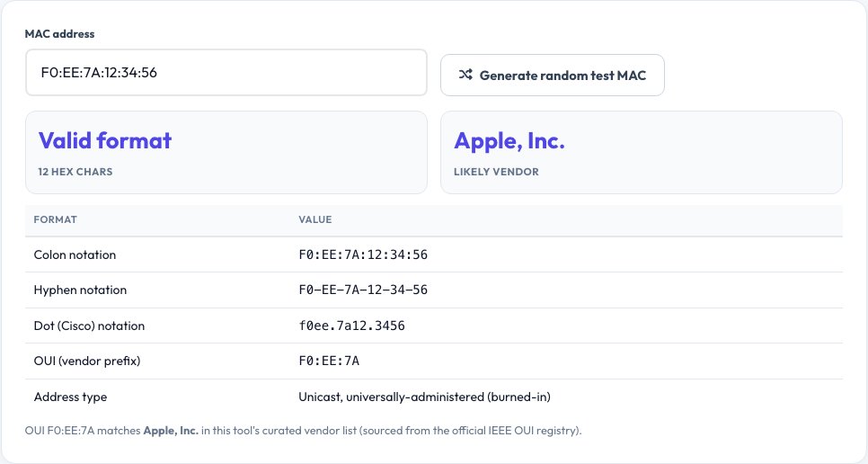Select the MAC address field label
Viewport: 868px width, 464px height.
[x=60, y=34]
